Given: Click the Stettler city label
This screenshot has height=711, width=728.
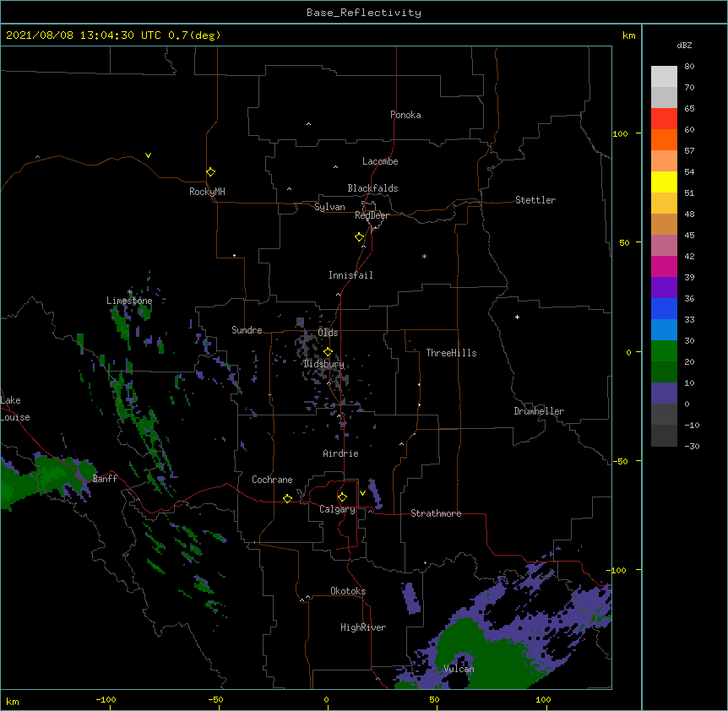Looking at the screenshot, I should 535,200.
